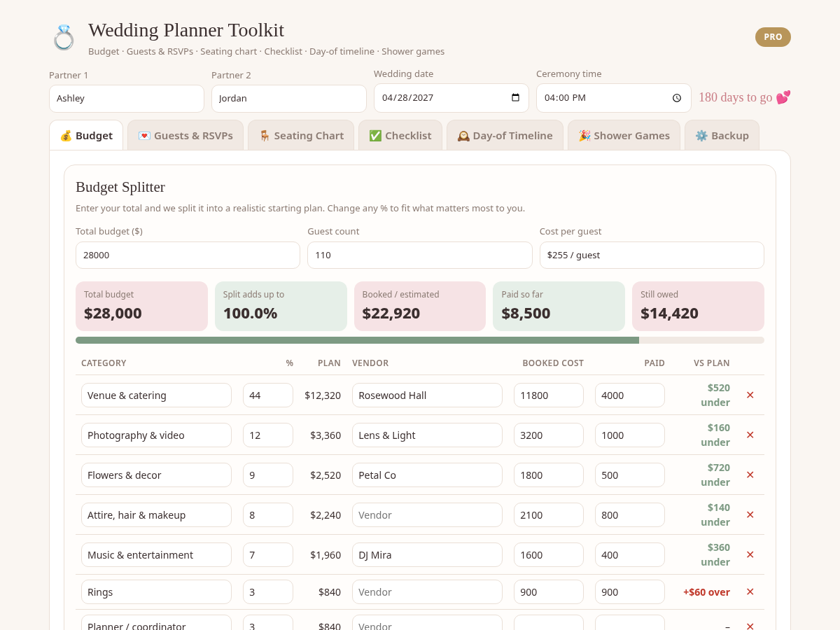Click the Cost per guest field
This screenshot has width=840, height=630.
click(652, 255)
